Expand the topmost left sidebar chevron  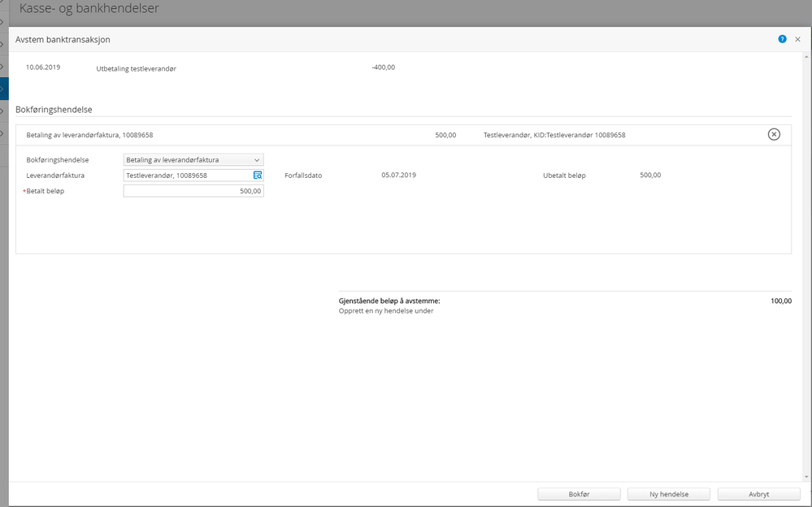2,22
